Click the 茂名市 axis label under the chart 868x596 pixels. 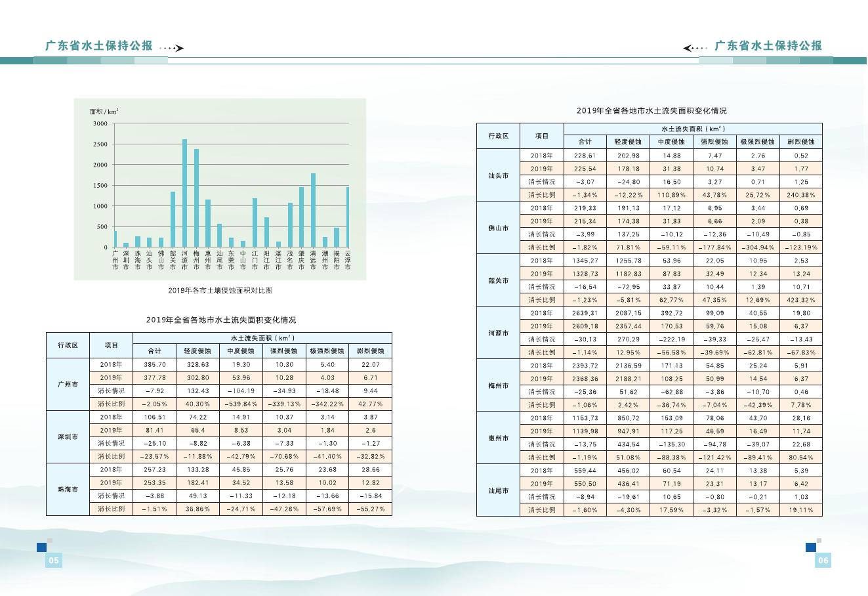pos(289,260)
